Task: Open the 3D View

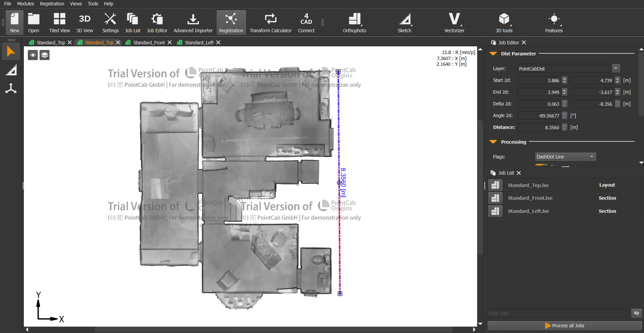Action: point(85,22)
